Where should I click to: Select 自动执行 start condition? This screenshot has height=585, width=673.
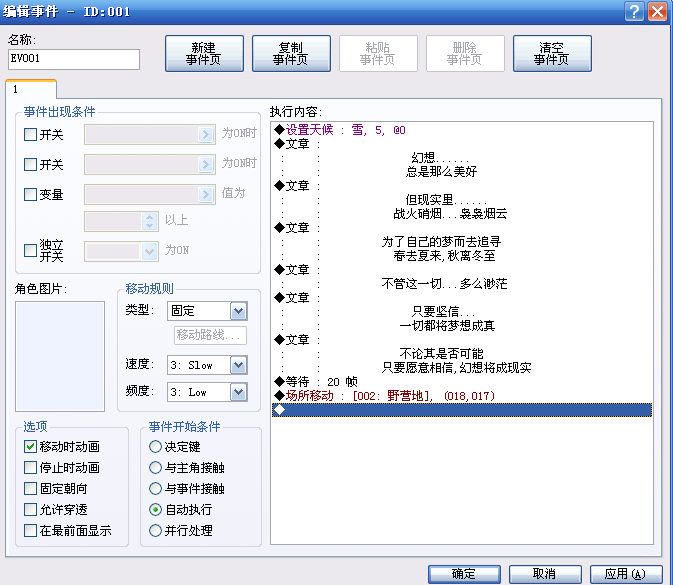[x=155, y=509]
